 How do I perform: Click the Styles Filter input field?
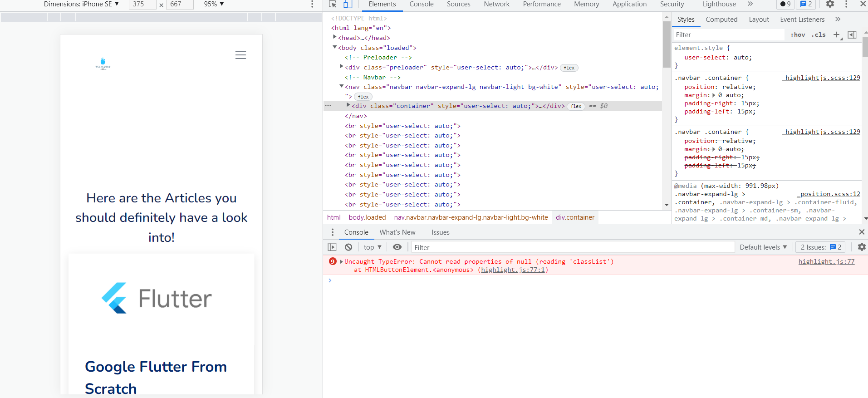tap(729, 35)
